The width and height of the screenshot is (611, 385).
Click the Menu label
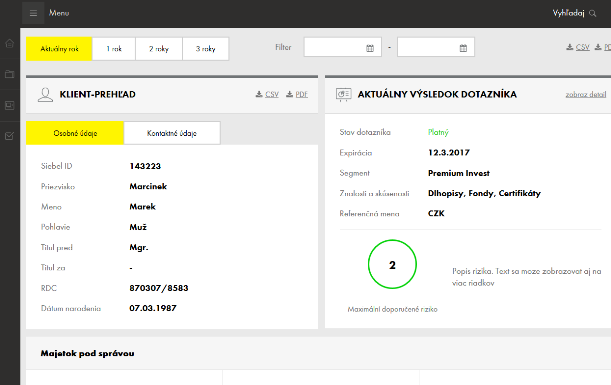coord(59,13)
